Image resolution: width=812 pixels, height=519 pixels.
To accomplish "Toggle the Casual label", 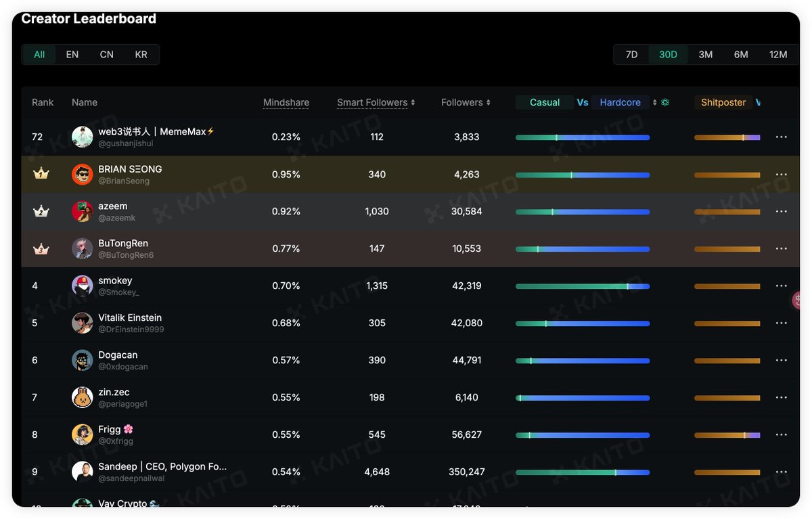I will tap(545, 102).
